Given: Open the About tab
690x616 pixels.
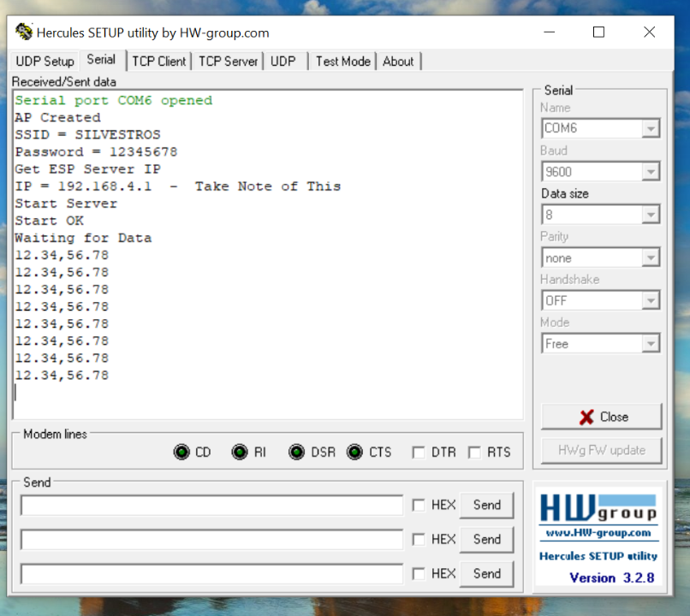Looking at the screenshot, I should [x=398, y=61].
